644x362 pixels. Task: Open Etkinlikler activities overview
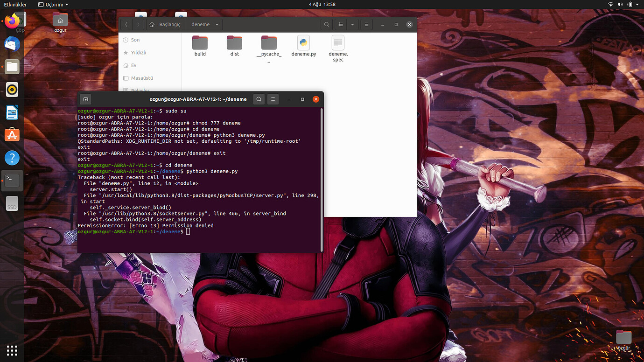click(x=15, y=4)
